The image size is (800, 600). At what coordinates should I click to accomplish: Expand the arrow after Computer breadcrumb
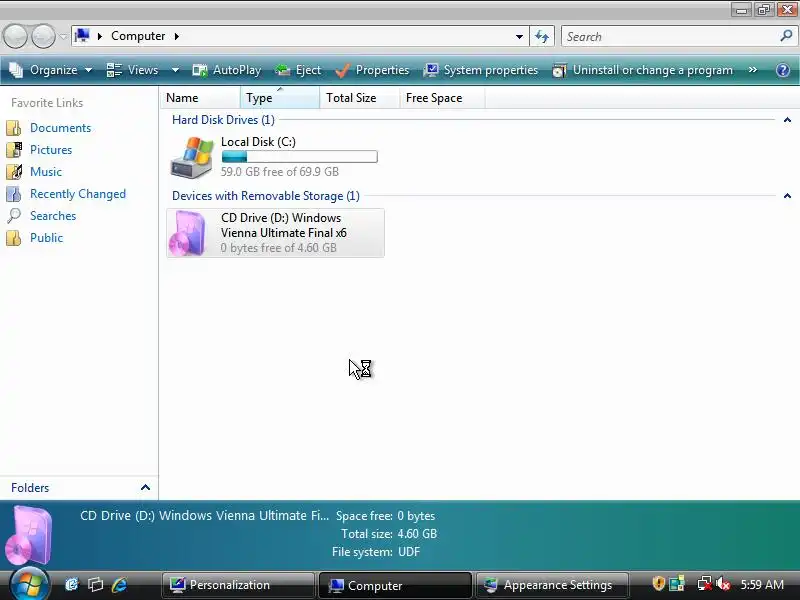point(177,36)
